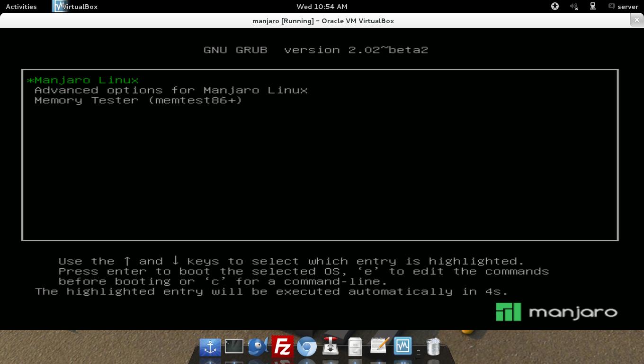Open the wired network indicator in top bar
The width and height of the screenshot is (644, 364).
point(592,7)
